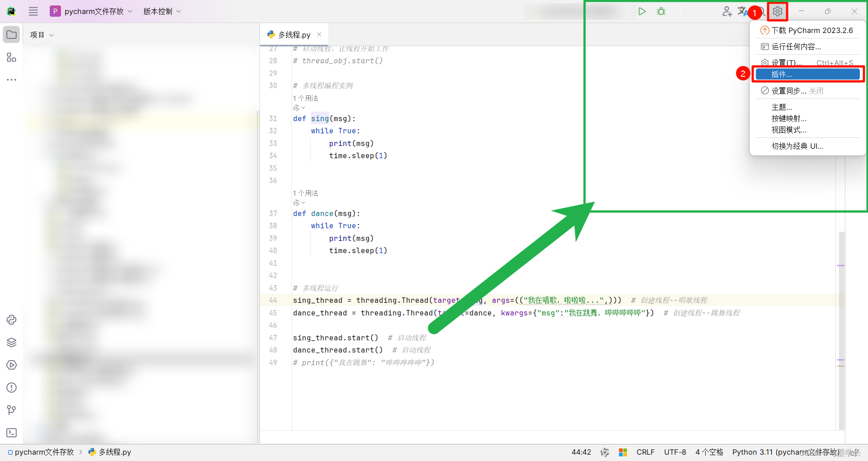This screenshot has height=461, width=868.
Task: Click the comment # 多线程运行 on line 43
Action: pyautogui.click(x=316, y=288)
